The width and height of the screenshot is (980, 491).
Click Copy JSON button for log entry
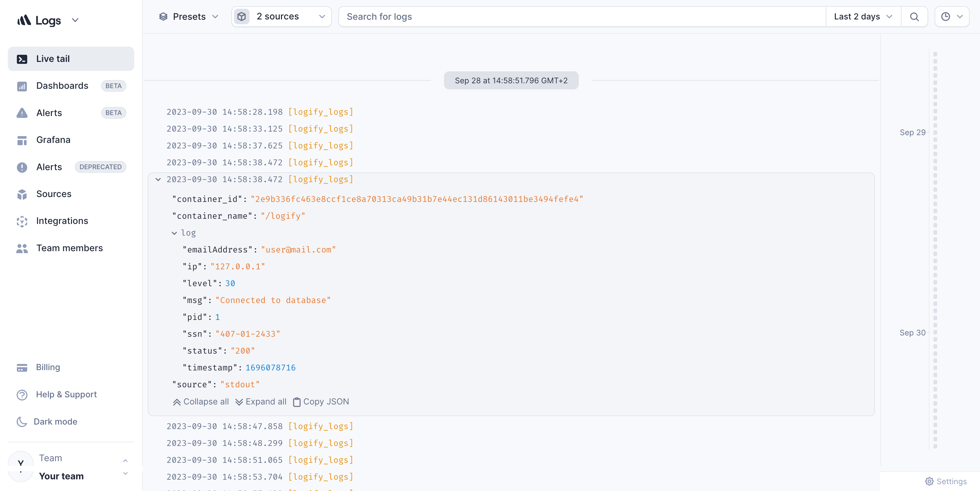point(321,402)
